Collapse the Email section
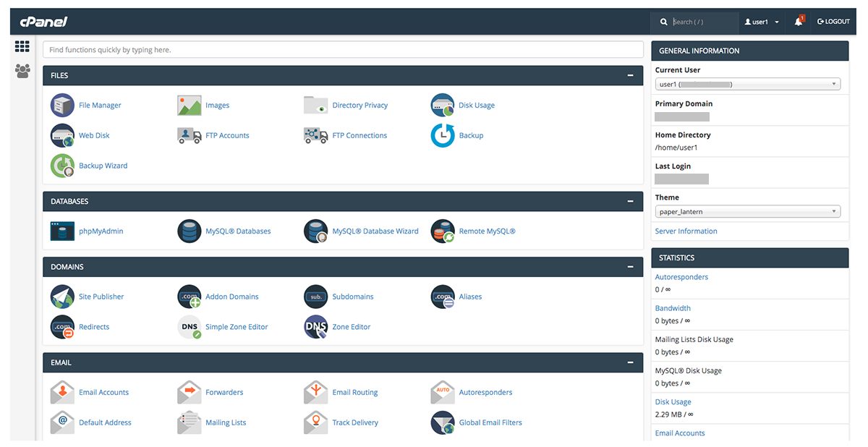Image resolution: width=868 pixels, height=447 pixels. 631,362
